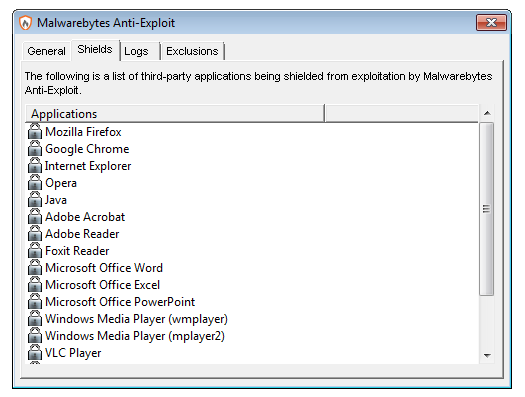525x397 pixels.
Task: Close the Malwarebytes Anti-Exploit window
Action: pyautogui.click(x=491, y=23)
